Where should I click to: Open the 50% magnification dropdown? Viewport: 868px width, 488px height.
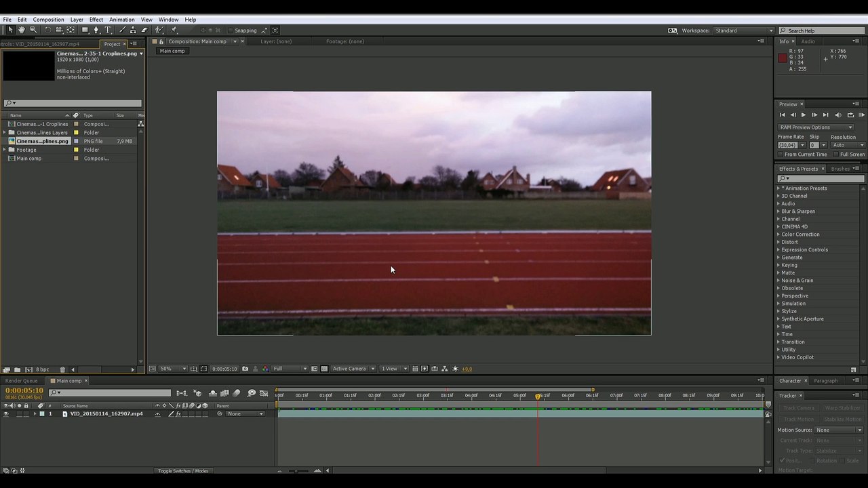[173, 369]
